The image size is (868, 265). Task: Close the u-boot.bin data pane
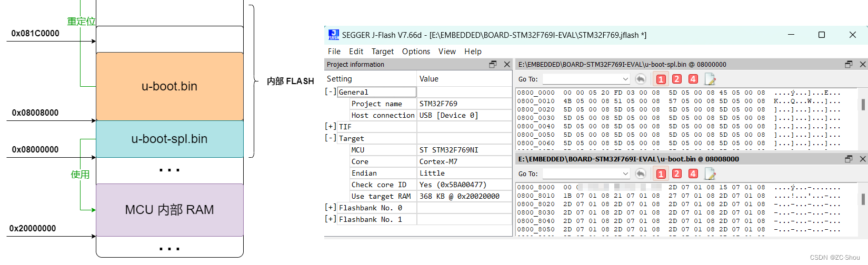tap(863, 159)
